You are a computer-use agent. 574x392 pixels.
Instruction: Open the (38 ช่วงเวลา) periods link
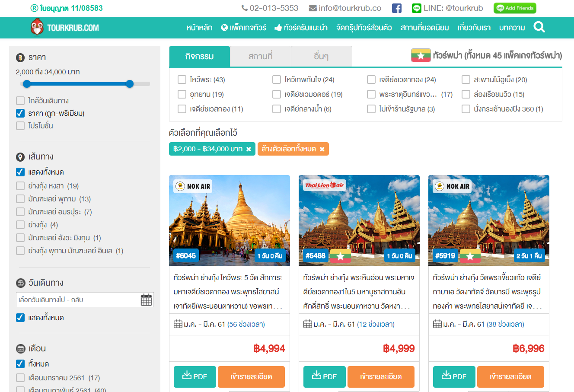coord(505,324)
